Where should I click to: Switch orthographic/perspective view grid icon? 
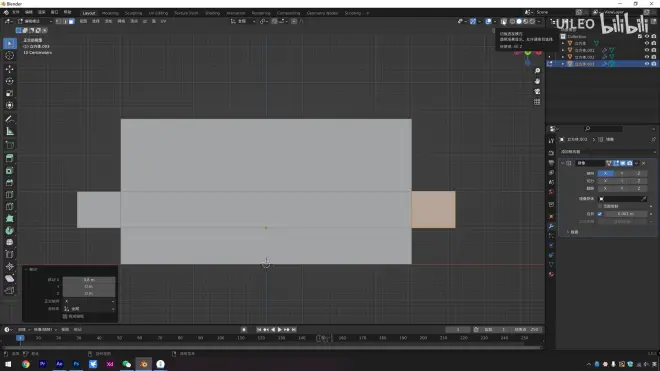pos(537,102)
